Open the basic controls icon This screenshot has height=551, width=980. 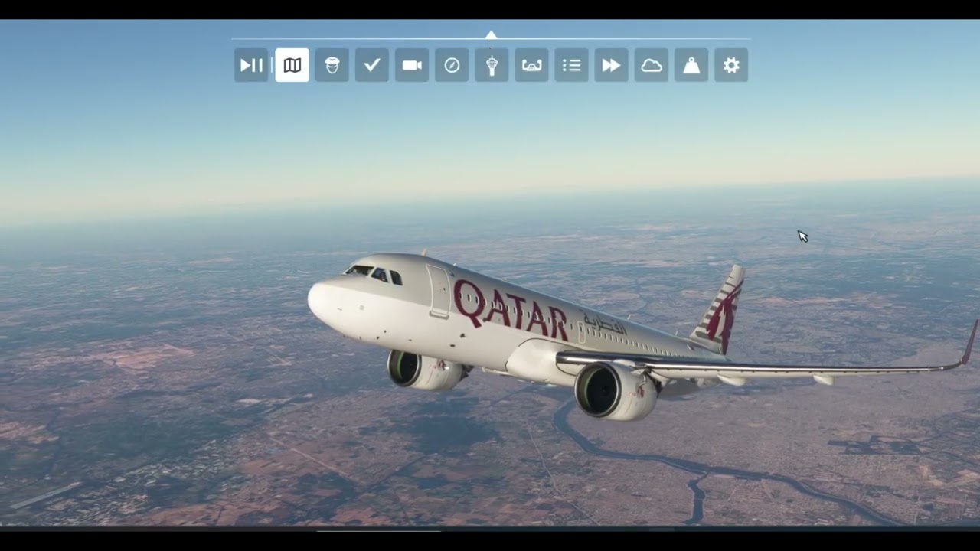tap(531, 65)
